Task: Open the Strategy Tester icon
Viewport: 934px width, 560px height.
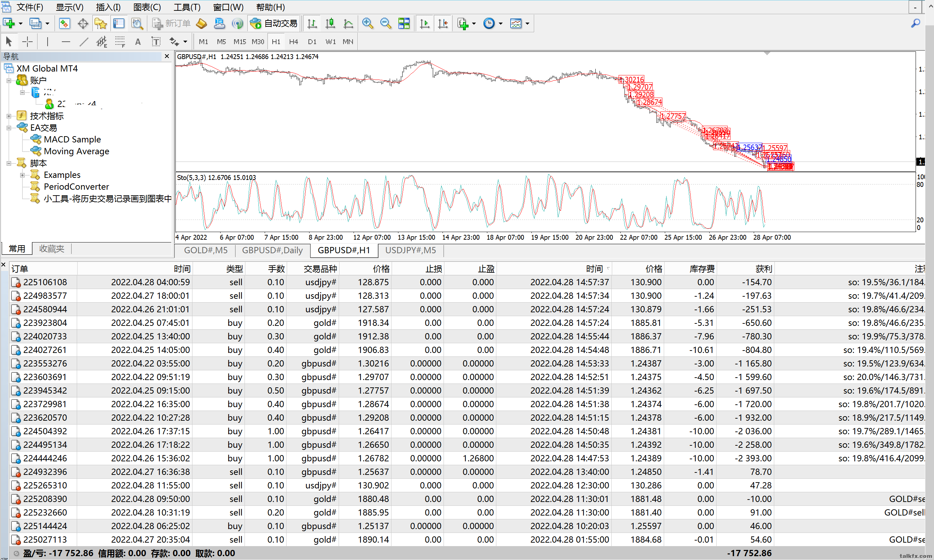Action: pyautogui.click(x=137, y=23)
